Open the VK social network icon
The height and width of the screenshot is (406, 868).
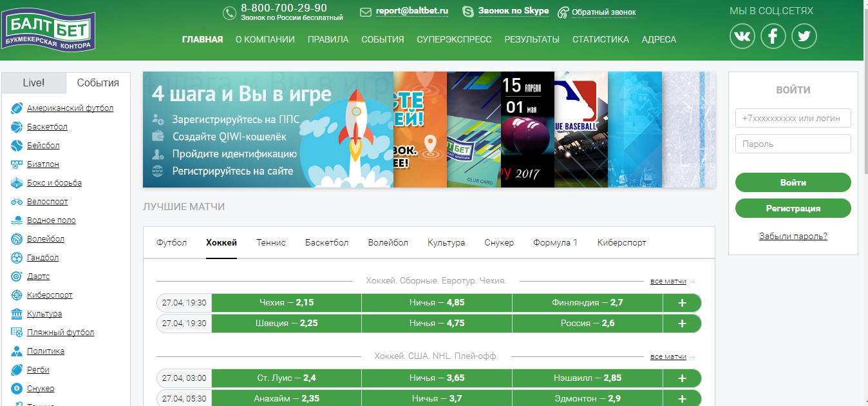(742, 36)
